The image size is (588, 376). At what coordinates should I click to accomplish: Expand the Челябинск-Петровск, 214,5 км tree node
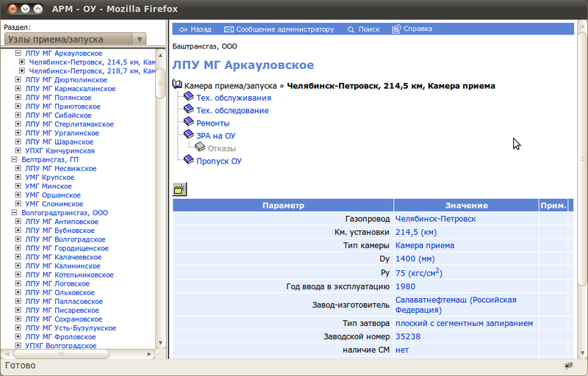click(x=22, y=62)
